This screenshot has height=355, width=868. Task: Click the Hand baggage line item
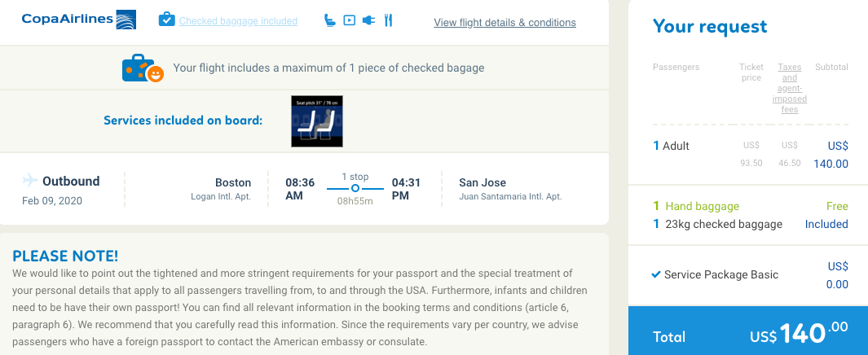click(703, 206)
